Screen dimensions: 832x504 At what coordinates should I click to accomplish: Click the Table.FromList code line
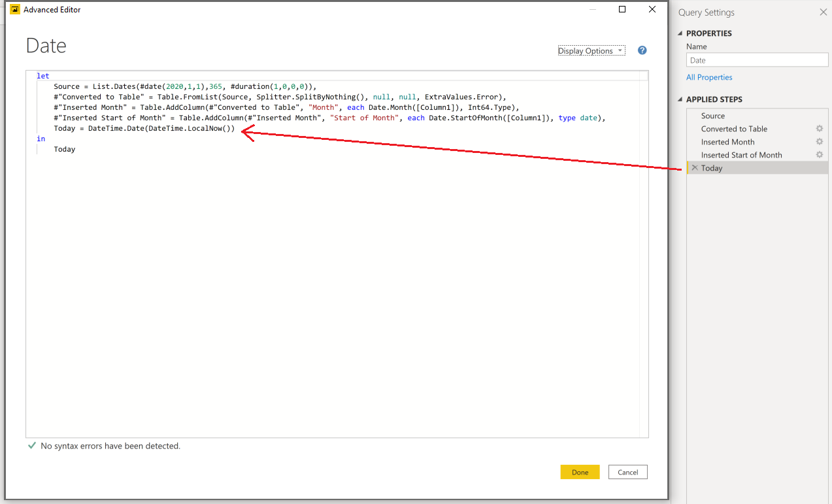280,97
